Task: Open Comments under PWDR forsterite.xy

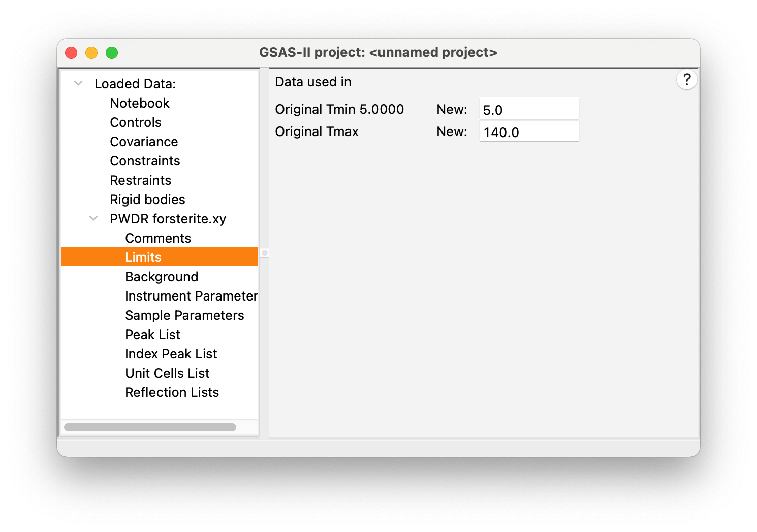Action: 158,238
